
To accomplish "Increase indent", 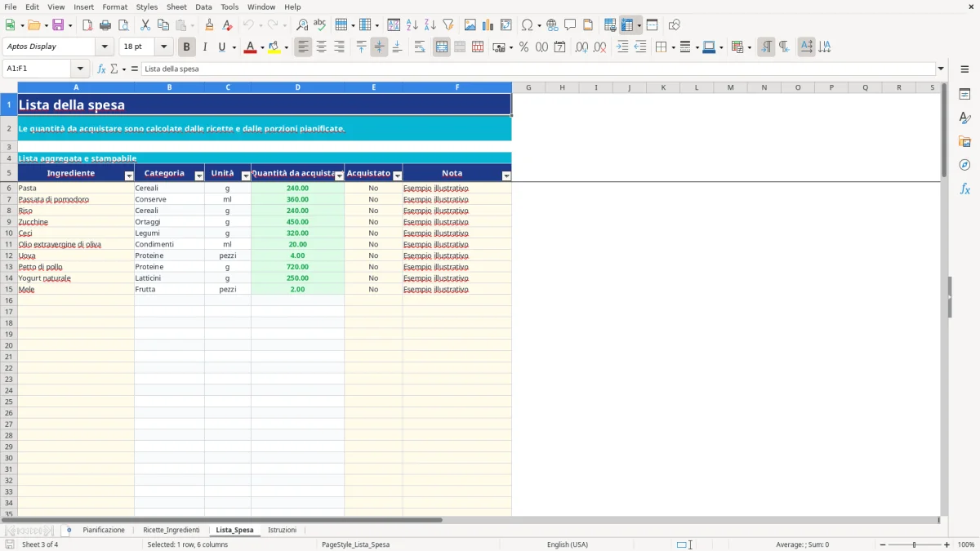I will [x=622, y=47].
